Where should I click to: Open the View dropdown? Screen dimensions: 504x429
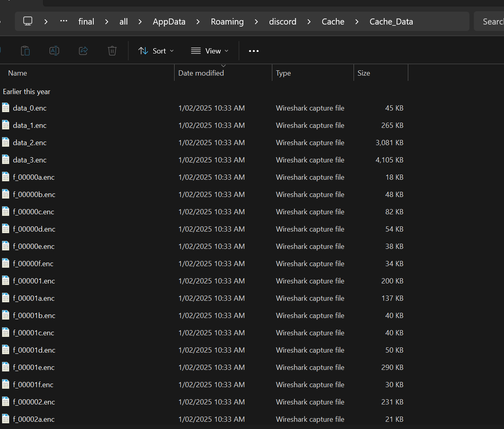pos(210,51)
